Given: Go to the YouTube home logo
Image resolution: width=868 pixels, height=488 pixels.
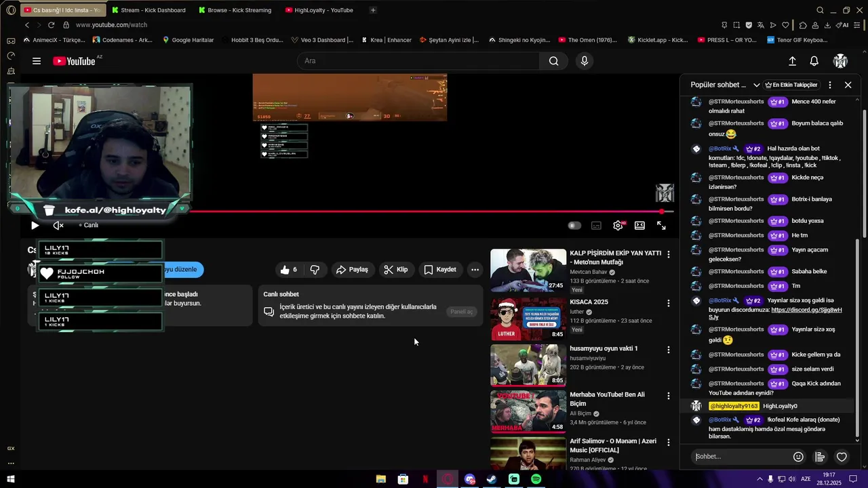Looking at the screenshot, I should [x=73, y=61].
